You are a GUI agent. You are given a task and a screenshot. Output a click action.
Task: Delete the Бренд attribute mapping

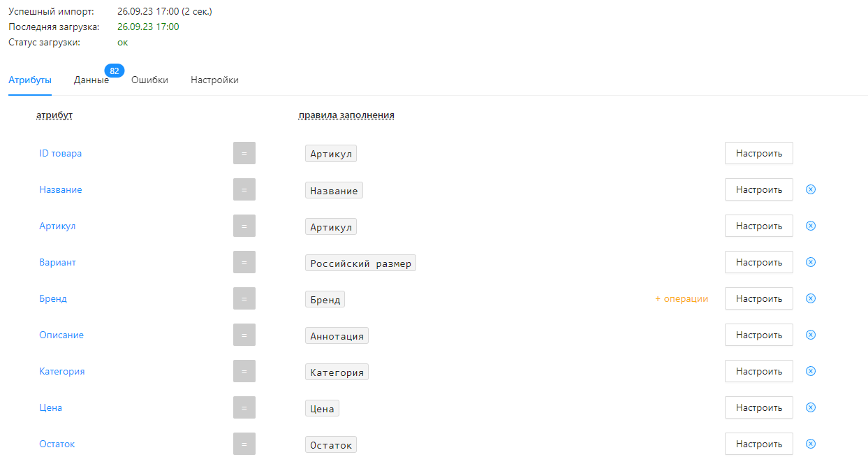point(811,298)
